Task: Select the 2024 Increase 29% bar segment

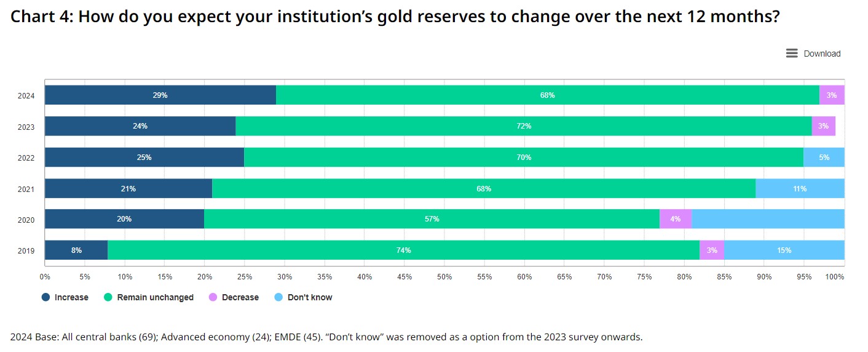Action: click(x=160, y=95)
